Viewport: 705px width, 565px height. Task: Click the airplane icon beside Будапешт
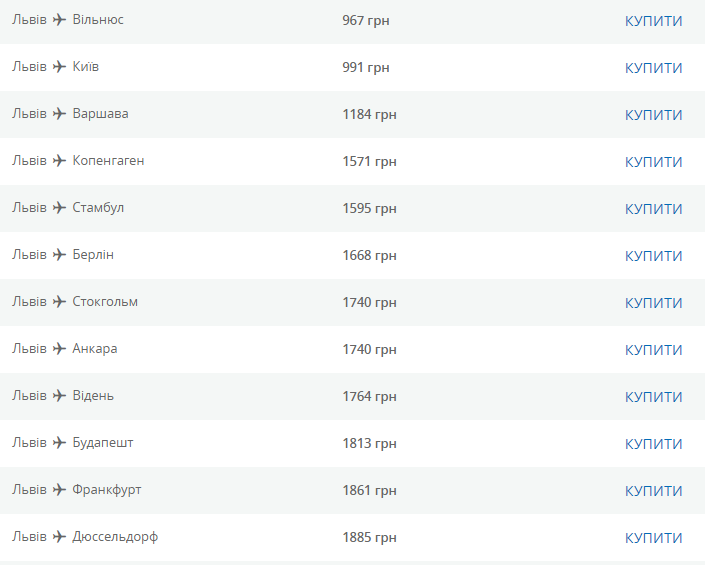59,443
